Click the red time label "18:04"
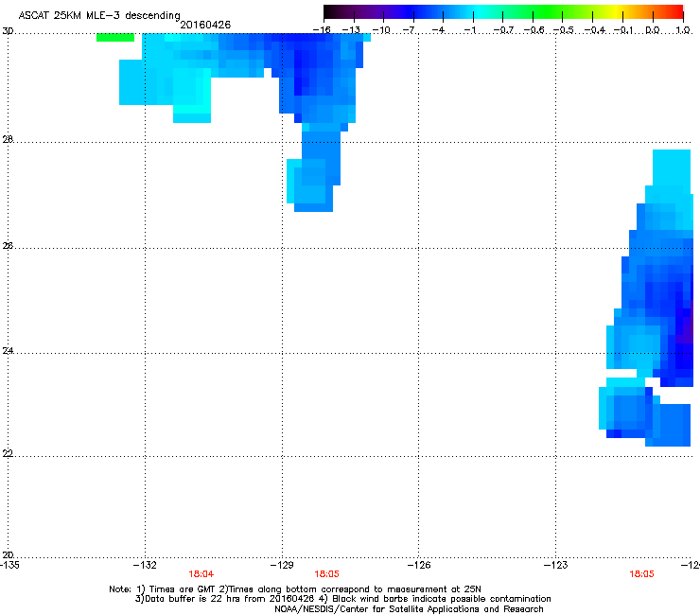Image resolution: width=700 pixels, height=615 pixels. 201,574
